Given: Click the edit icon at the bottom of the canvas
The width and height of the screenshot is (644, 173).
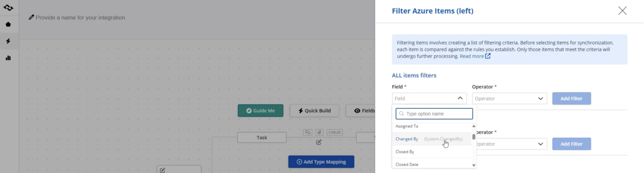Looking at the screenshot, I should [x=162, y=170].
